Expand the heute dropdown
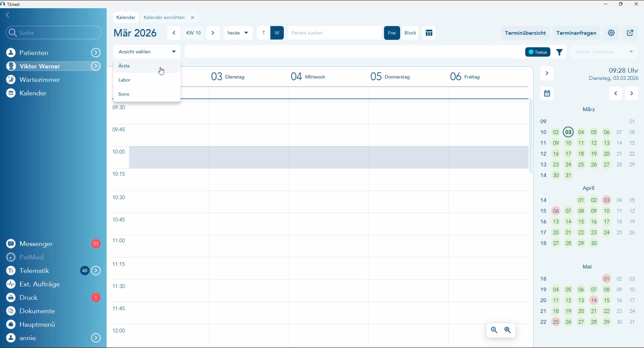Screen dimensions: 644x348 click(238, 33)
